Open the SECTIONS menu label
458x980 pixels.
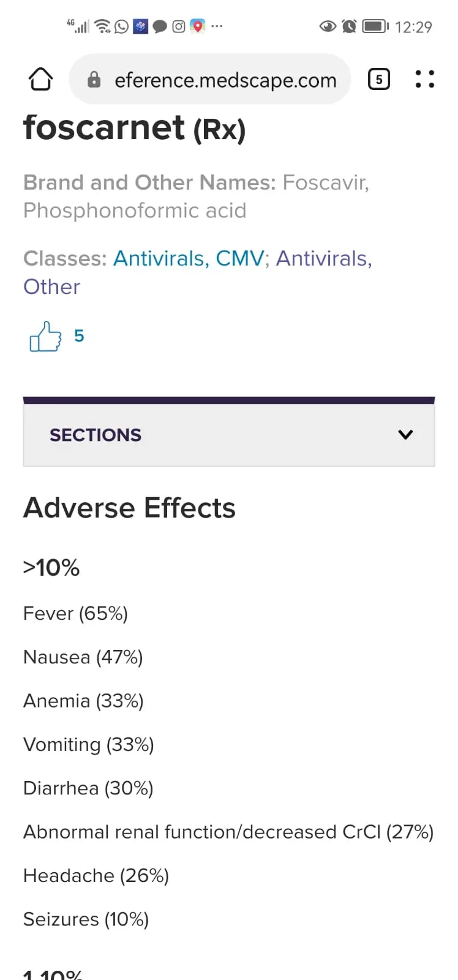tap(96, 435)
